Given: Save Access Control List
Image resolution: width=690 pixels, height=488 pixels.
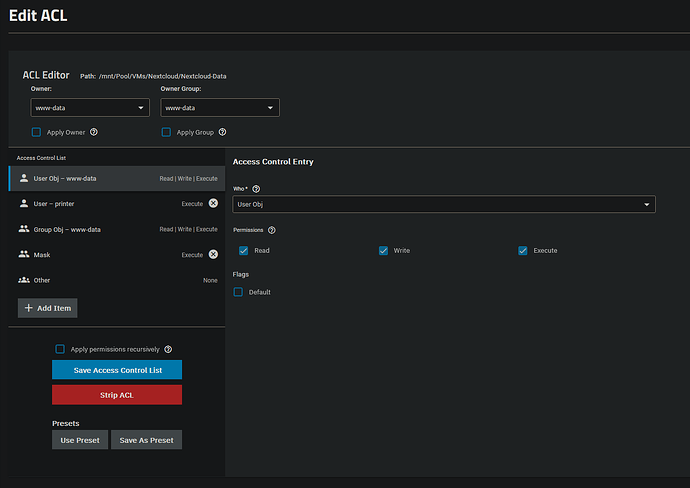Looking at the screenshot, I should (117, 370).
